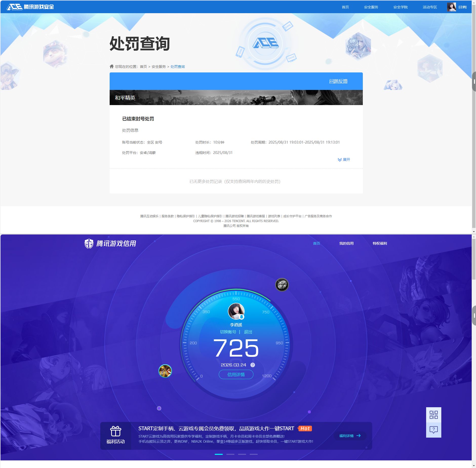Click the game icon on the credit gauge ring
Viewport: 476px width, 468px height.
(283, 284)
